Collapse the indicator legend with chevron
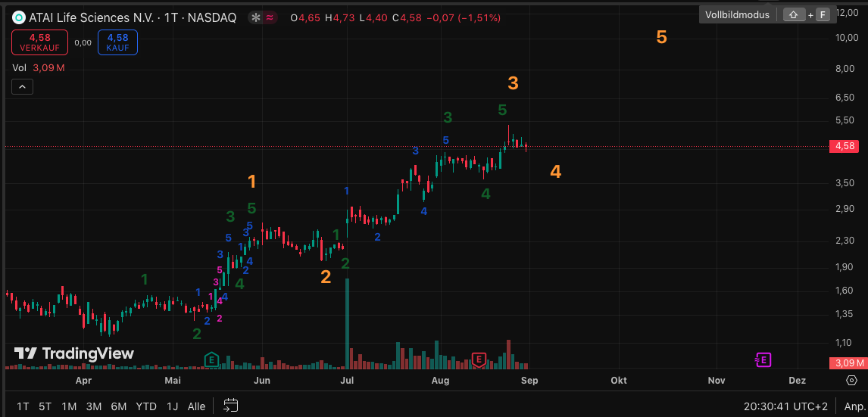 click(x=22, y=88)
